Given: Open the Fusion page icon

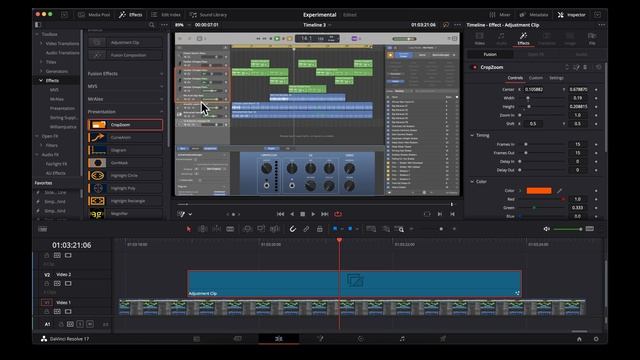Looking at the screenshot, I should click(320, 339).
